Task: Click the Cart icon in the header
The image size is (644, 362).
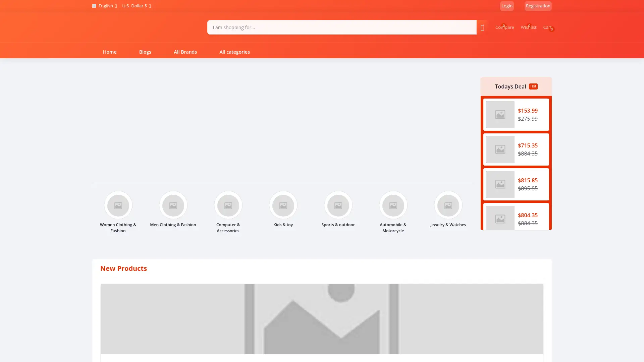Action: 547,27
